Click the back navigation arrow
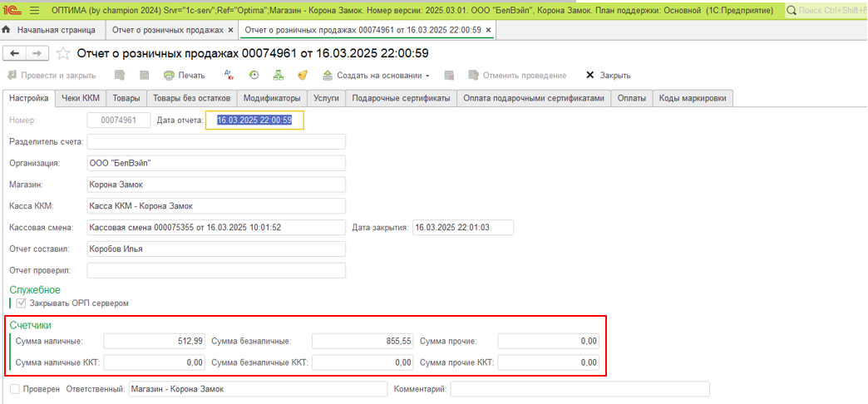This screenshot has width=868, height=404. [15, 53]
